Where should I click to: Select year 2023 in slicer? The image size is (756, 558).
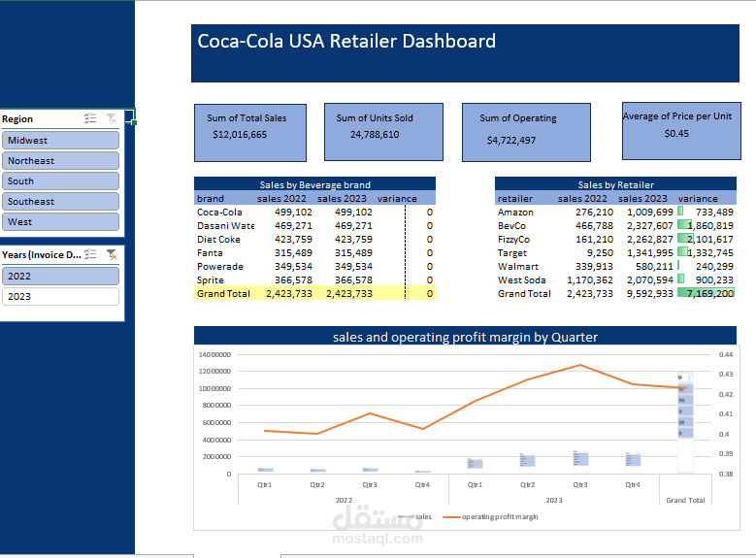[61, 296]
